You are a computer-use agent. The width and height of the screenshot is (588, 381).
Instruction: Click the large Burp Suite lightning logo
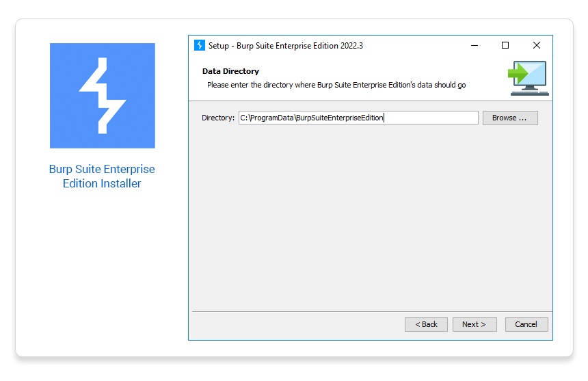click(103, 96)
